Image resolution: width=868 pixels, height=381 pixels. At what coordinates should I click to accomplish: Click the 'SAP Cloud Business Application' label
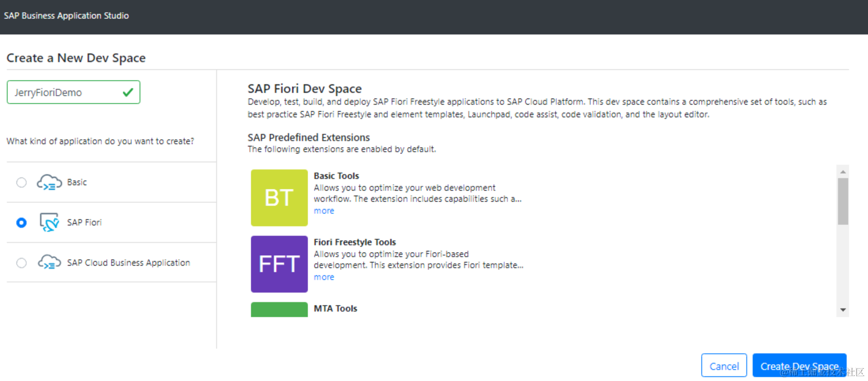click(x=129, y=263)
